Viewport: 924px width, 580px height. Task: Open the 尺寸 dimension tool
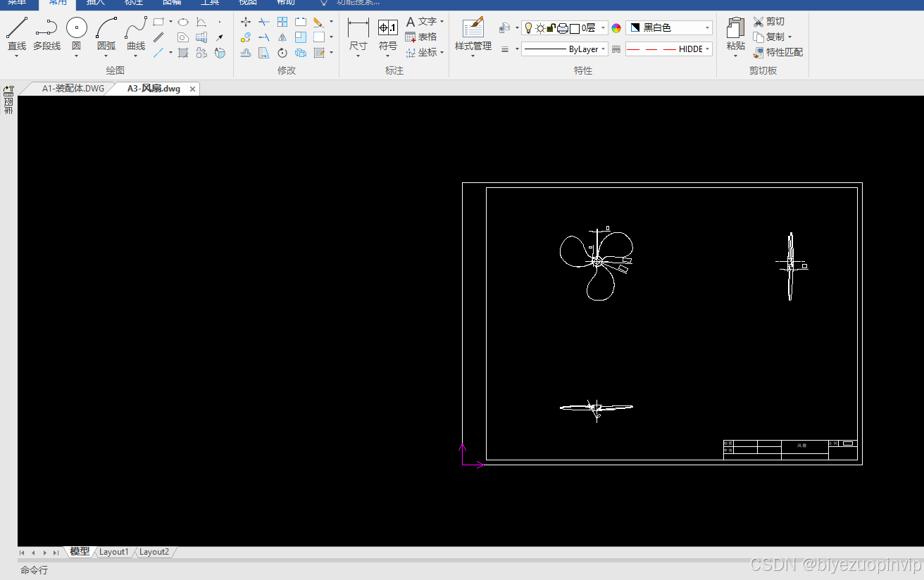[x=358, y=35]
